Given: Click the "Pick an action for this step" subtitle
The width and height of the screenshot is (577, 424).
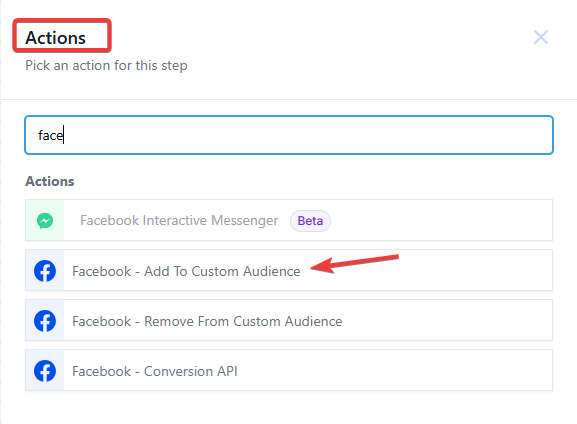Looking at the screenshot, I should (x=106, y=66).
